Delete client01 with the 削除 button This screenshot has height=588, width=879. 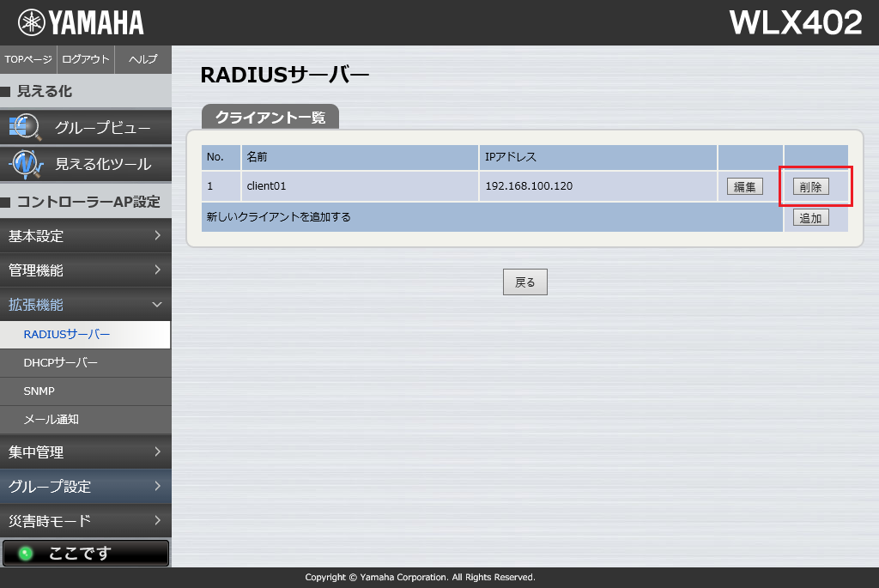tap(810, 187)
